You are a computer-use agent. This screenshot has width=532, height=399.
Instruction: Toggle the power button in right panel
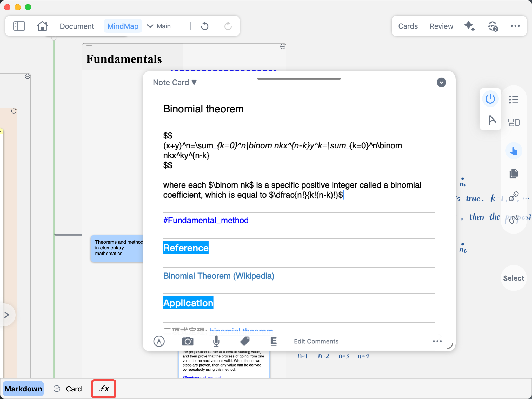(x=490, y=99)
